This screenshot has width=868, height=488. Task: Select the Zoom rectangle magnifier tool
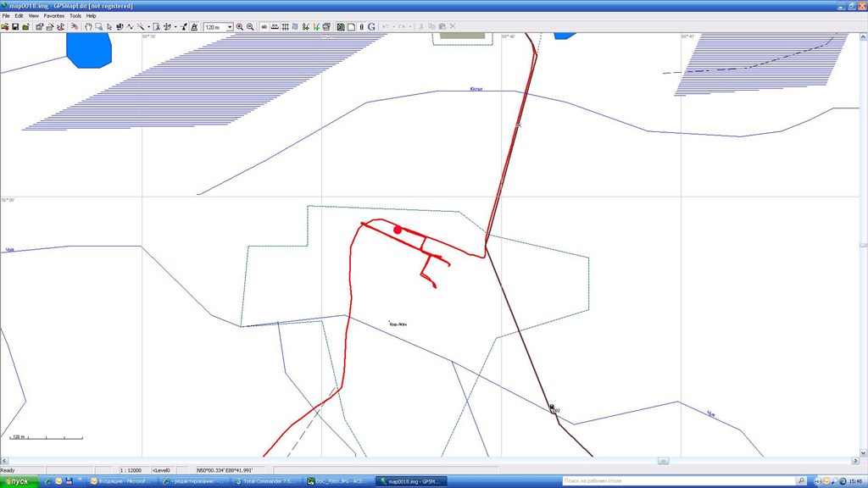point(98,26)
